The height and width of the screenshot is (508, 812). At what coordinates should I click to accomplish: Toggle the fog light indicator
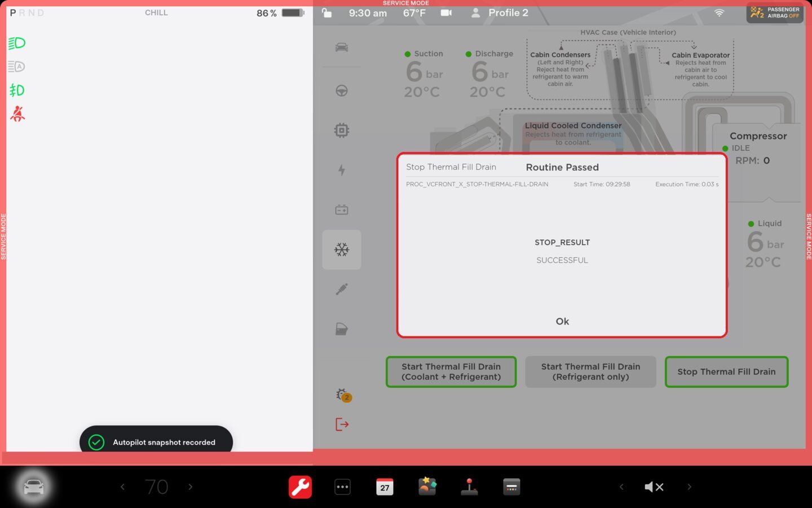[x=17, y=90]
